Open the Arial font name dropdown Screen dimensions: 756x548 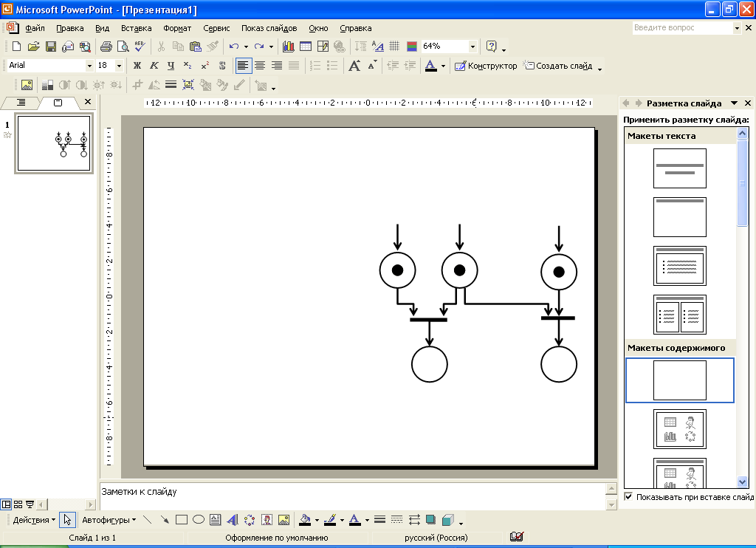[89, 66]
